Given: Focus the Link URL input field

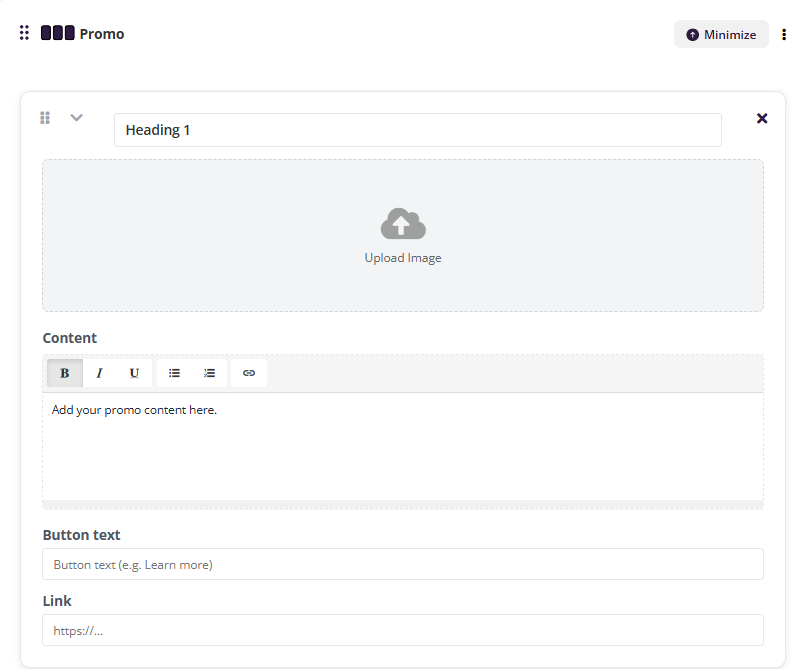Looking at the screenshot, I should pyautogui.click(x=403, y=630).
